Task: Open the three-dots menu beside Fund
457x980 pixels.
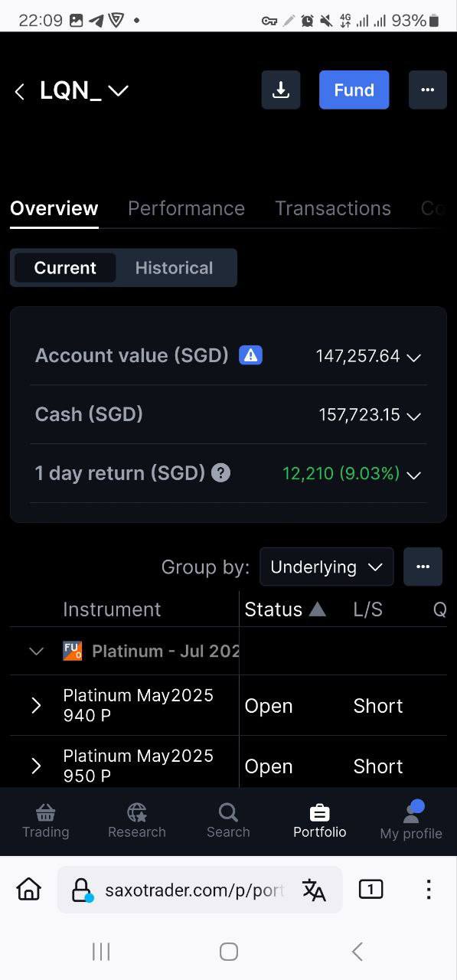Action: [427, 90]
